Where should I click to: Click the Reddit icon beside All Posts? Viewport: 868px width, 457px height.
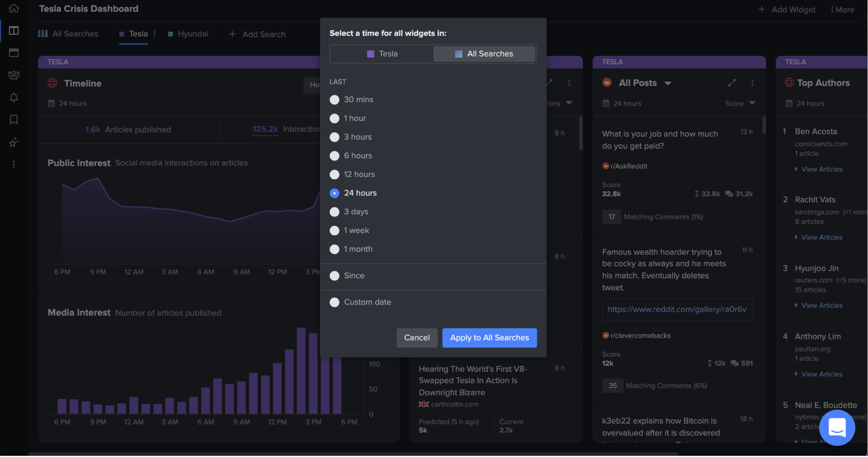(607, 83)
